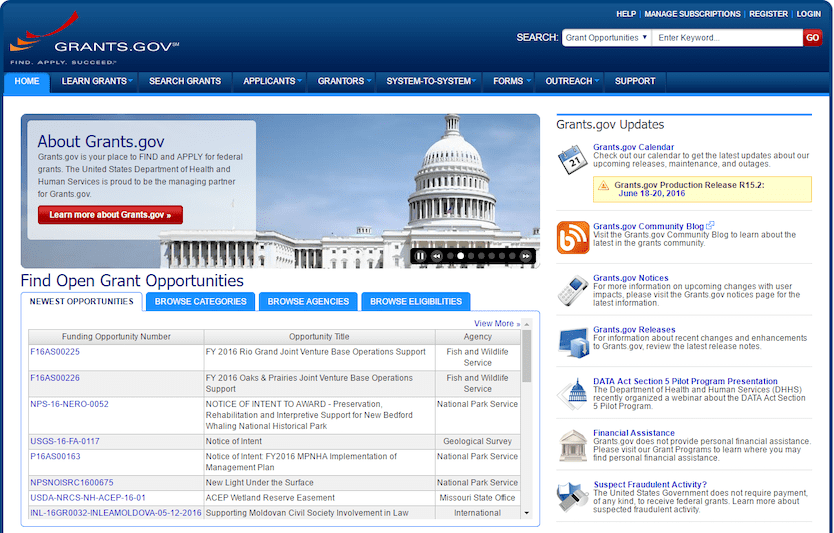Switch to Browse Categories tab
The height and width of the screenshot is (533, 834).
coord(201,301)
